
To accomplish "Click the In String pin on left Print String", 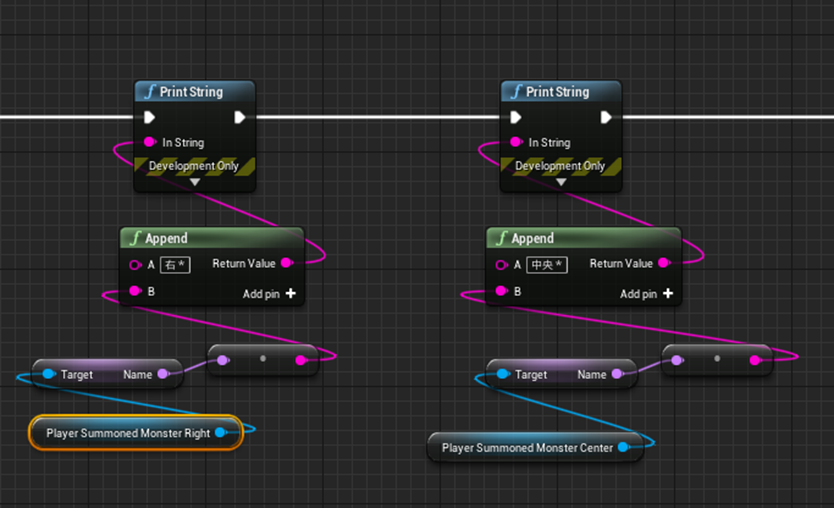I will (150, 141).
